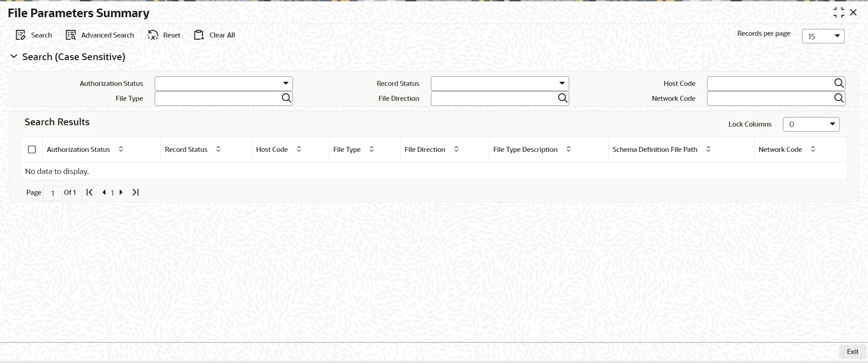Sort by Authorization Status column
The height and width of the screenshot is (363, 868).
(x=121, y=149)
